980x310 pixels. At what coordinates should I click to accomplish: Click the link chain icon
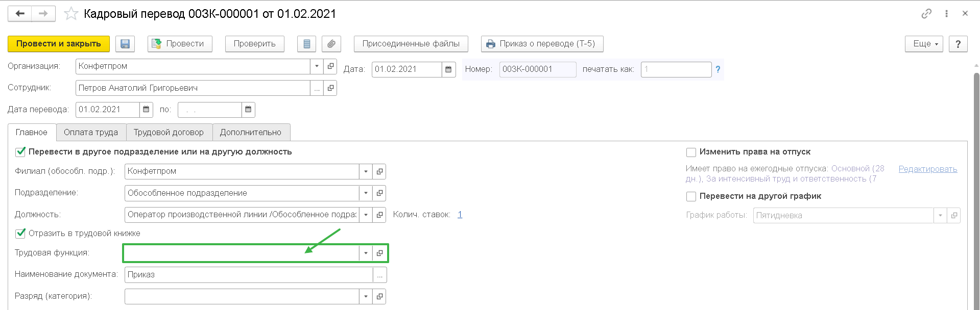tap(926, 14)
